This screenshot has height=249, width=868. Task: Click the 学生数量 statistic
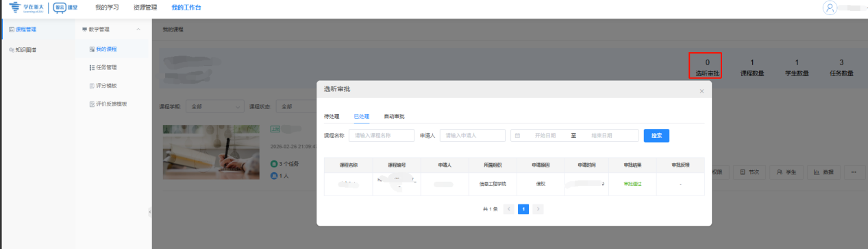click(x=797, y=67)
